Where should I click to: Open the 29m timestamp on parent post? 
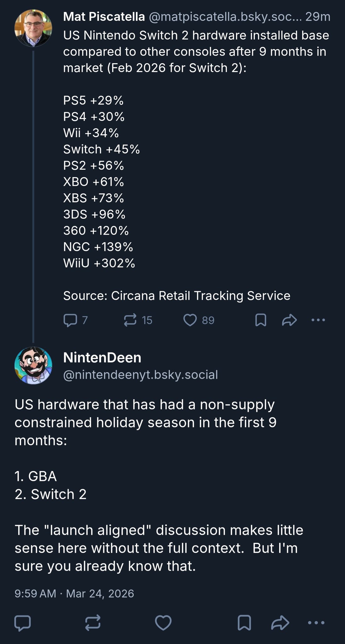pyautogui.click(x=318, y=17)
